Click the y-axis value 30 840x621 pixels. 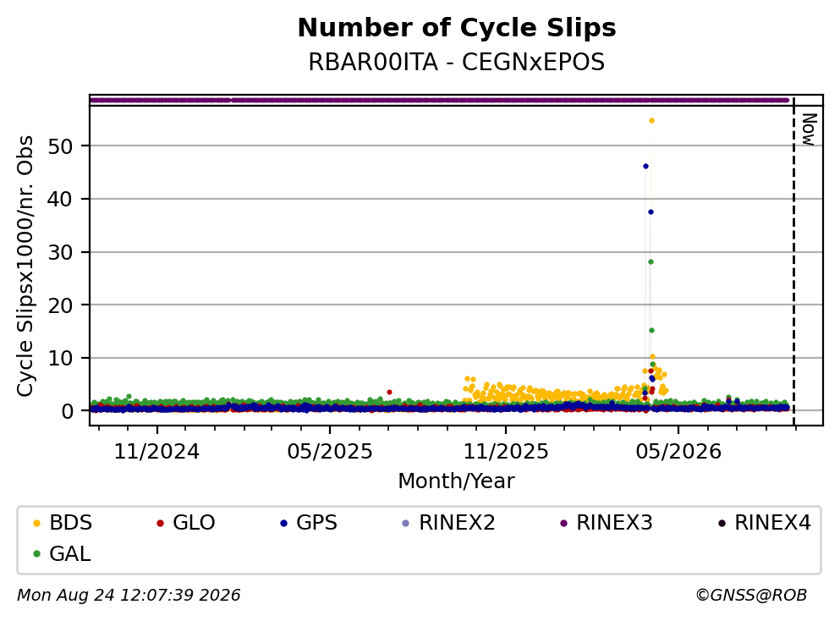click(61, 252)
